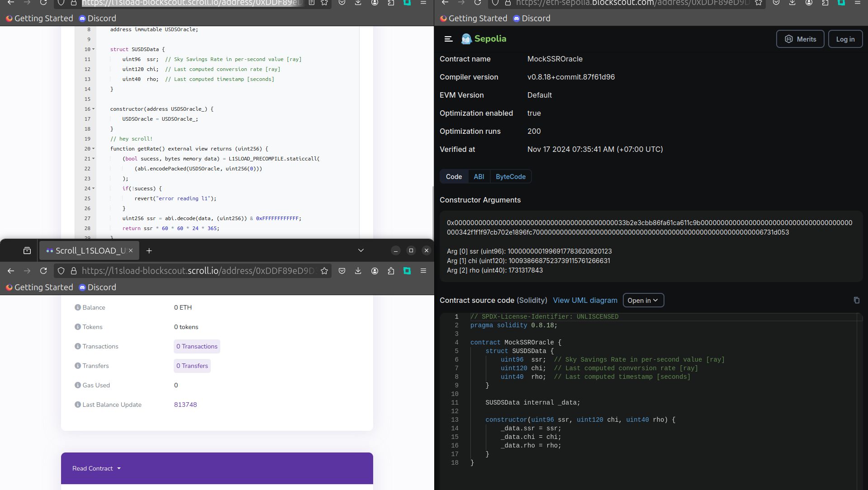Collapse getRate function fold on line 20
Screen dimensions: 868x490
click(x=94, y=149)
